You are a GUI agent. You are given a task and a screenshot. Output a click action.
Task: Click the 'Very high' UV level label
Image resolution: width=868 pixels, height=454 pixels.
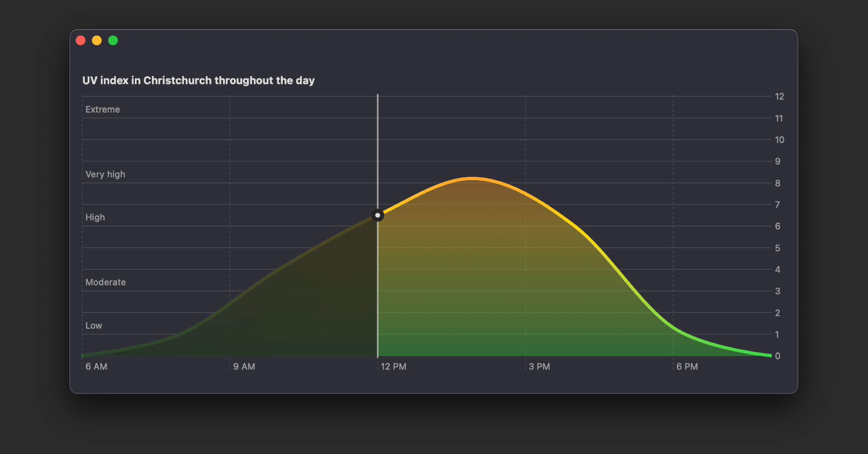[105, 175]
